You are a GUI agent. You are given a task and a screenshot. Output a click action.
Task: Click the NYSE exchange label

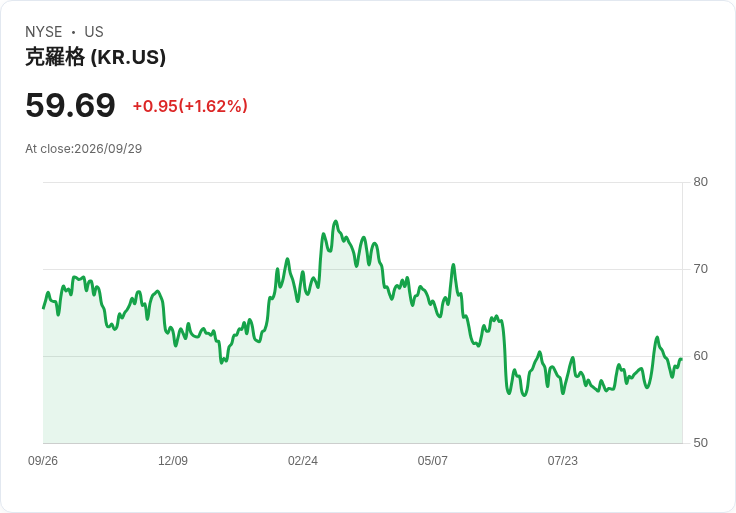(x=44, y=32)
